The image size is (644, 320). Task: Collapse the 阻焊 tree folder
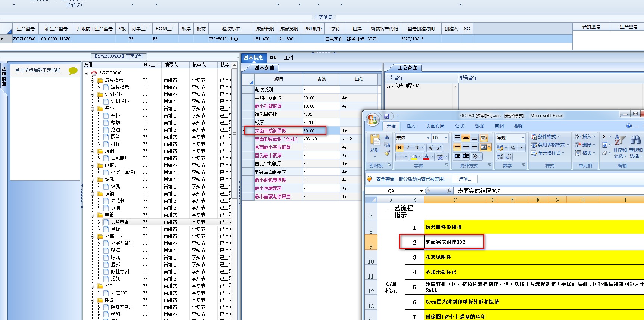(93, 300)
